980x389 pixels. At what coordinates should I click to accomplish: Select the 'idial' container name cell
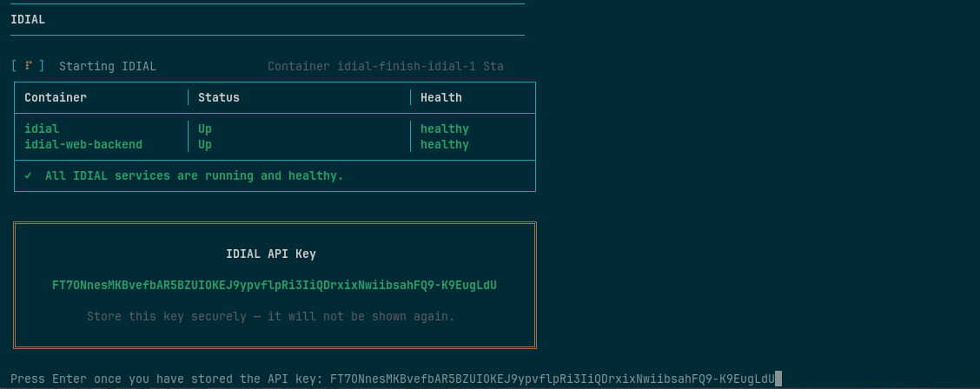click(42, 129)
